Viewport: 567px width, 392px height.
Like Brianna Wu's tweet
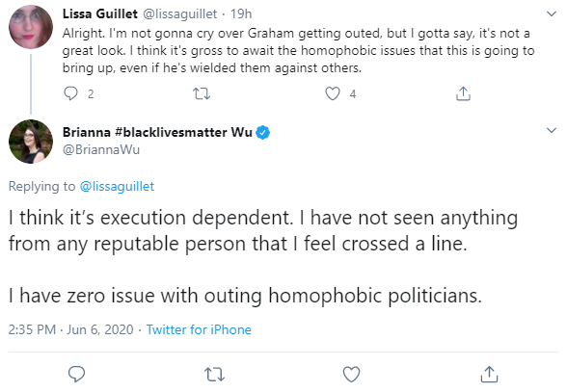(x=351, y=374)
